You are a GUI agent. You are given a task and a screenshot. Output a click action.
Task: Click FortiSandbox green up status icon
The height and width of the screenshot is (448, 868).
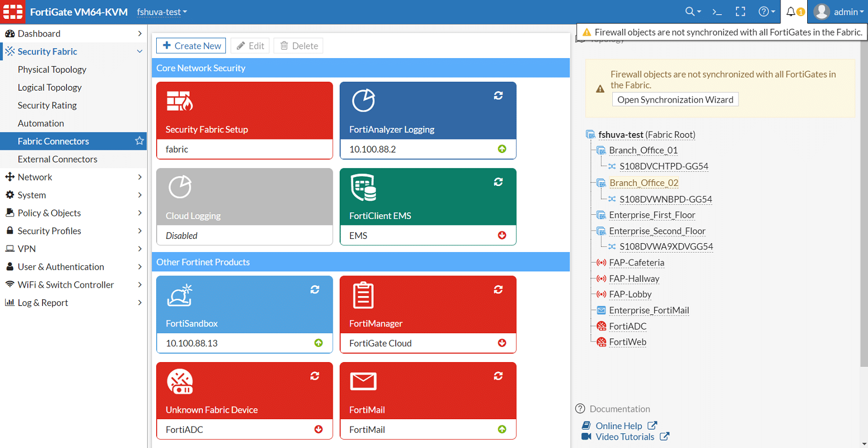319,343
